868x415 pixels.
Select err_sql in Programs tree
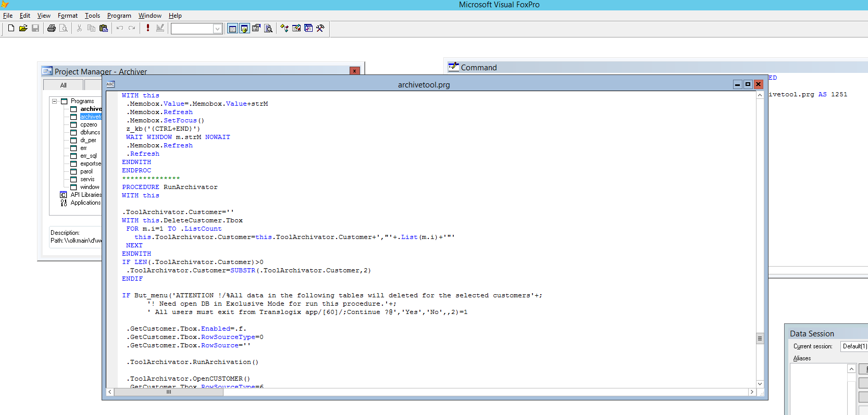pyautogui.click(x=89, y=156)
